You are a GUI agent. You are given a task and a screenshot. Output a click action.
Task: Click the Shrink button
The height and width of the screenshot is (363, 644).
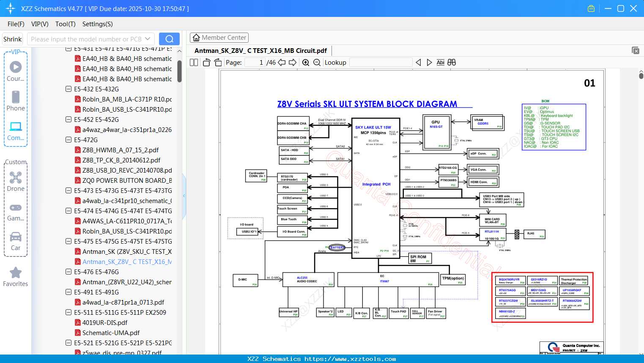coord(12,39)
